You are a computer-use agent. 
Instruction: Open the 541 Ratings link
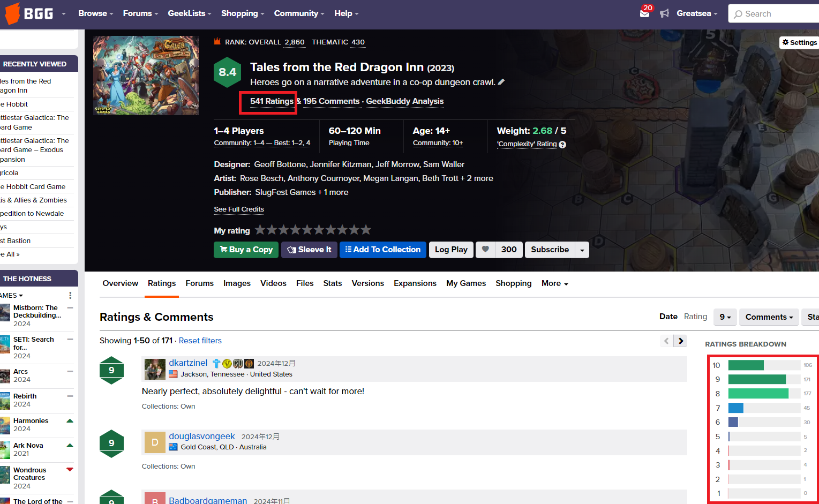[x=272, y=101]
